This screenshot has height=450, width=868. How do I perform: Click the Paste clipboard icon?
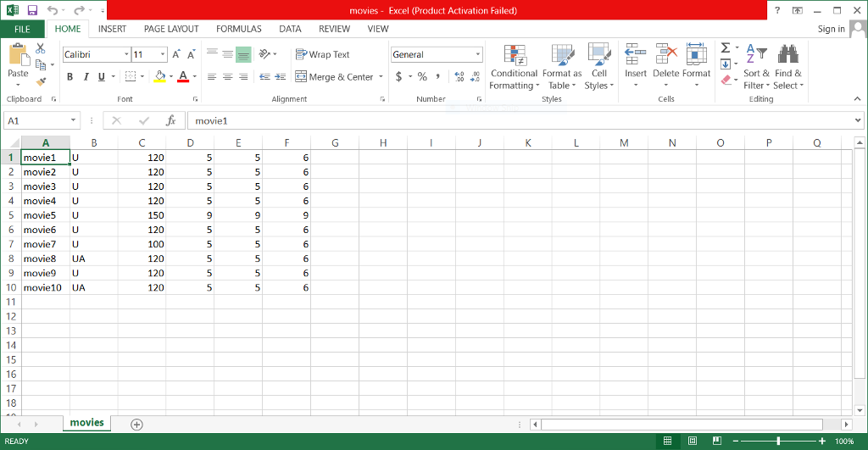[19, 54]
